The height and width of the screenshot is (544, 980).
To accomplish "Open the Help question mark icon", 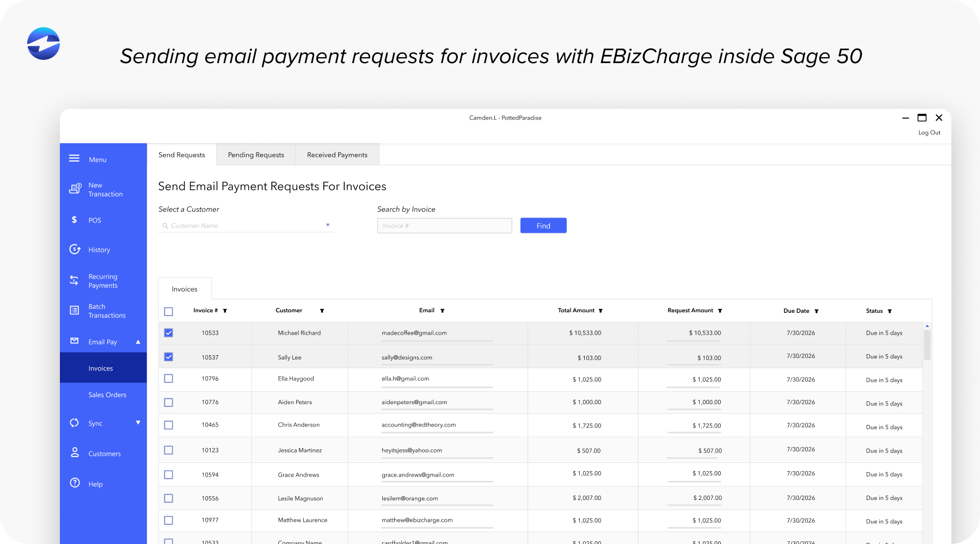I will [x=75, y=483].
